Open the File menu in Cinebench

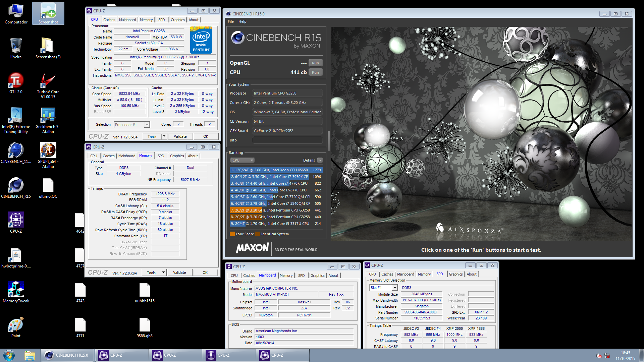[x=231, y=21]
